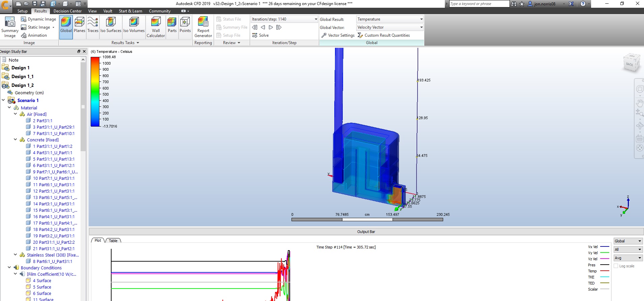Collapse the Concrete [Fixed] node

pyautogui.click(x=15, y=139)
